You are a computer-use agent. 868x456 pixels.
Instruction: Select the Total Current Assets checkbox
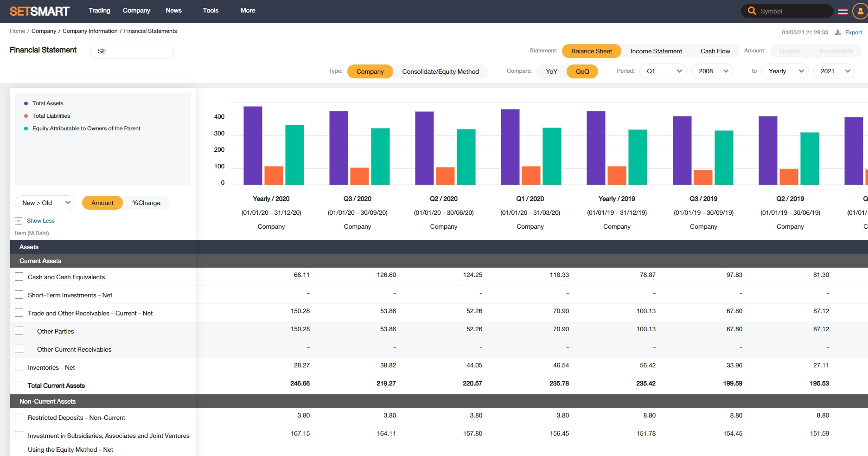point(19,385)
